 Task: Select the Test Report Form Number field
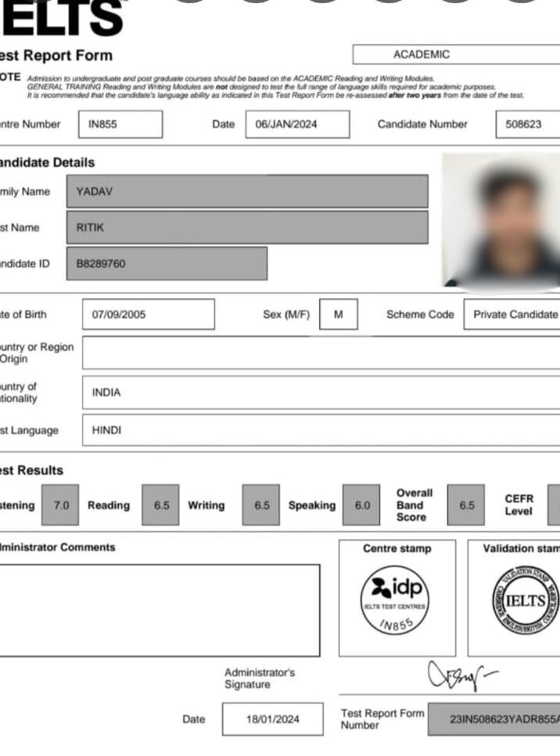pos(494,719)
